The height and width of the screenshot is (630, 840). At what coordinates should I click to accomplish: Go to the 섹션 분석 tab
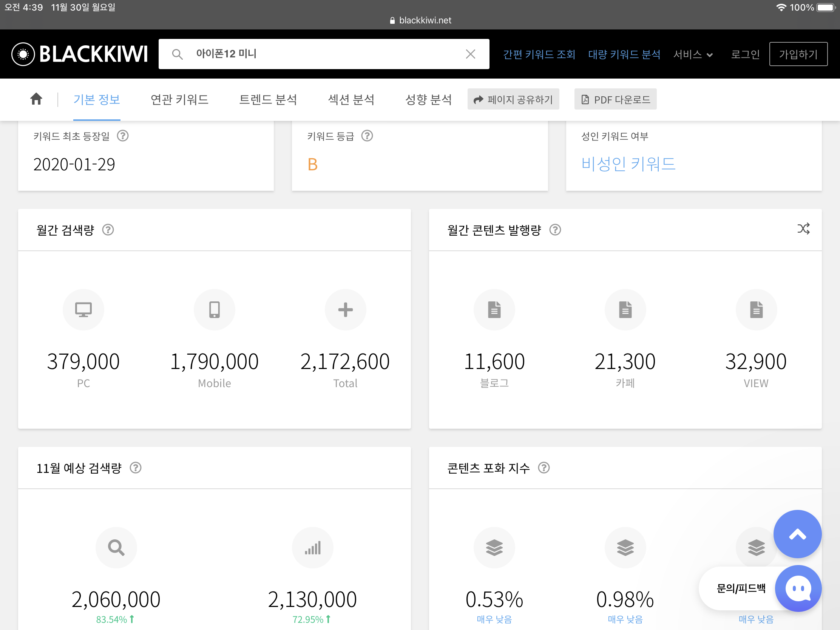351,99
